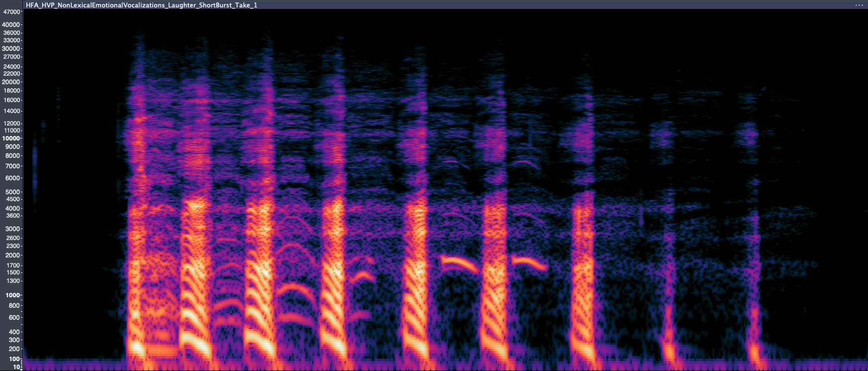Image resolution: width=868 pixels, height=371 pixels.
Task: Click the 12000 frequency axis label
Action: click(x=11, y=124)
